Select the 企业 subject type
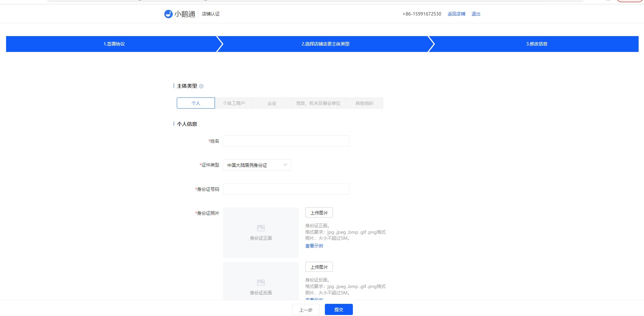The image size is (644, 316). 272,103
